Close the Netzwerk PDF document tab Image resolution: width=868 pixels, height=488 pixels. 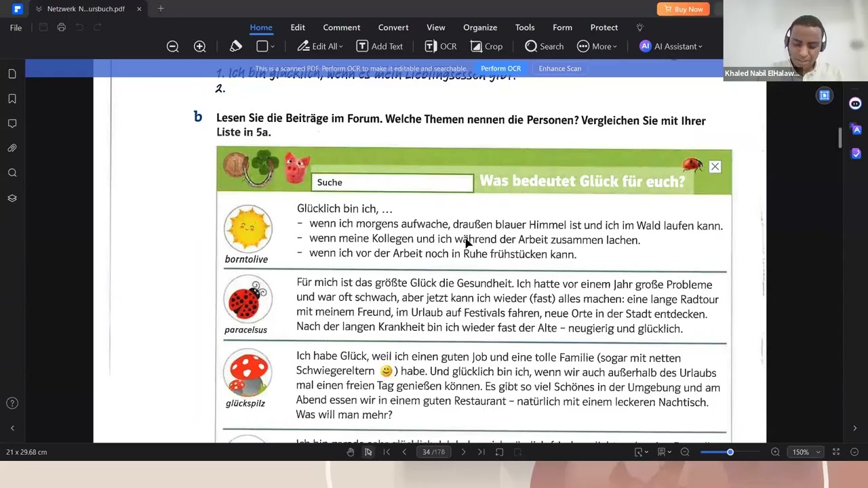point(139,9)
